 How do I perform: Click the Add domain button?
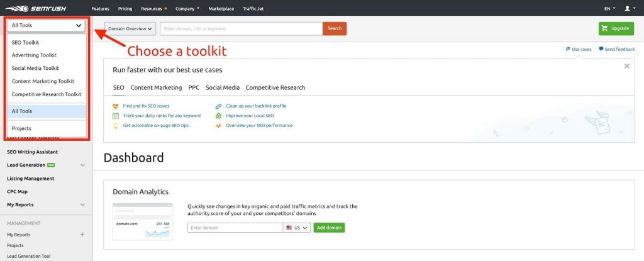[x=329, y=228]
